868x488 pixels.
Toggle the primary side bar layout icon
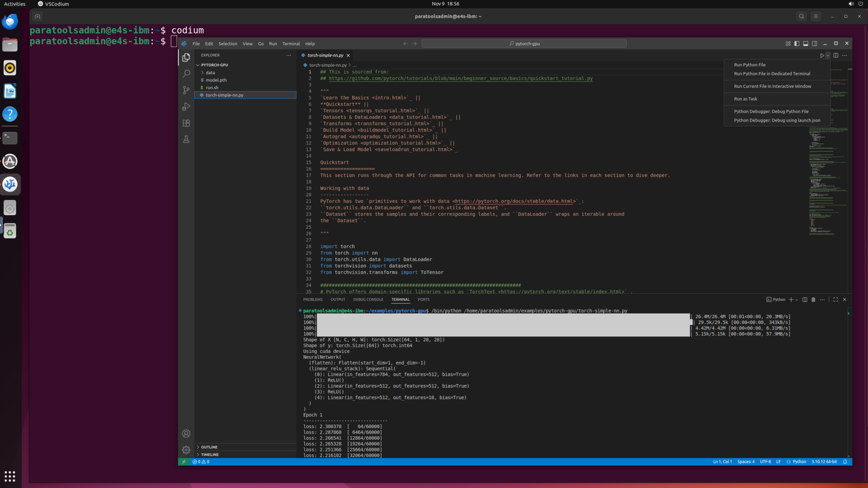(x=797, y=44)
